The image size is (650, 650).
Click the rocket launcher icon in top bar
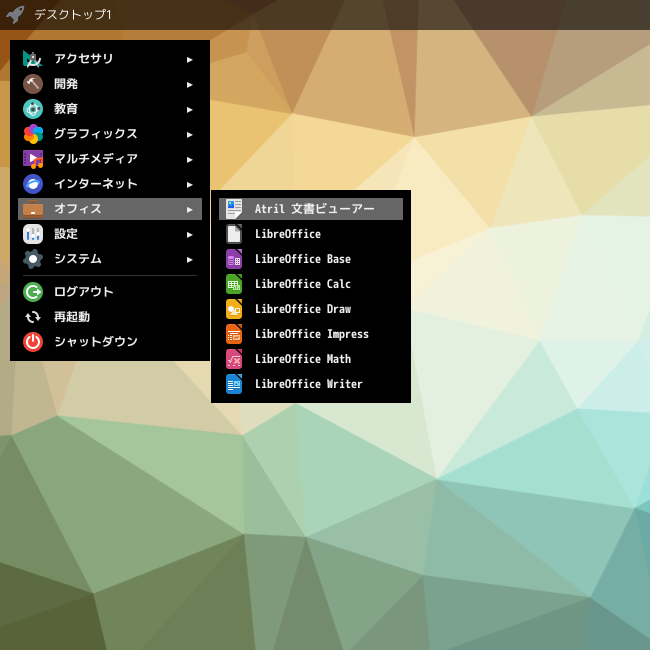click(x=15, y=15)
